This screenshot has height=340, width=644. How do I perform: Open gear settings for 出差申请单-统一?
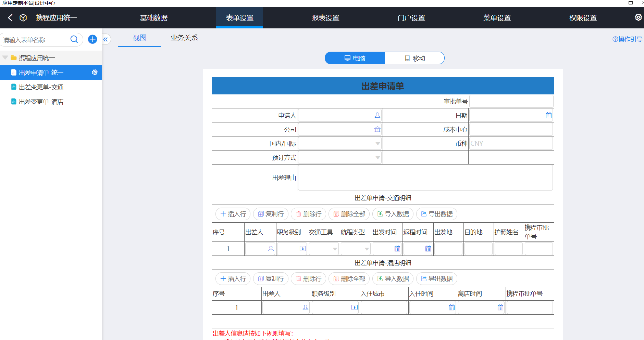pos(95,73)
